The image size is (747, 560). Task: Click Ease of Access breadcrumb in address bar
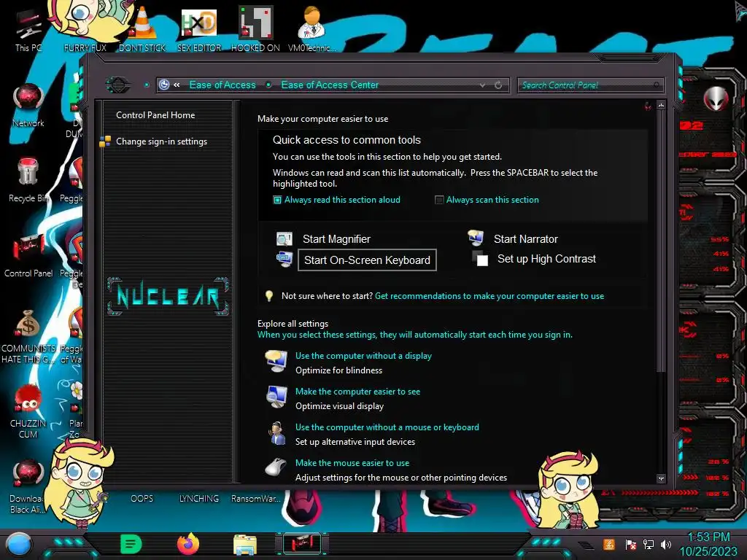(222, 85)
